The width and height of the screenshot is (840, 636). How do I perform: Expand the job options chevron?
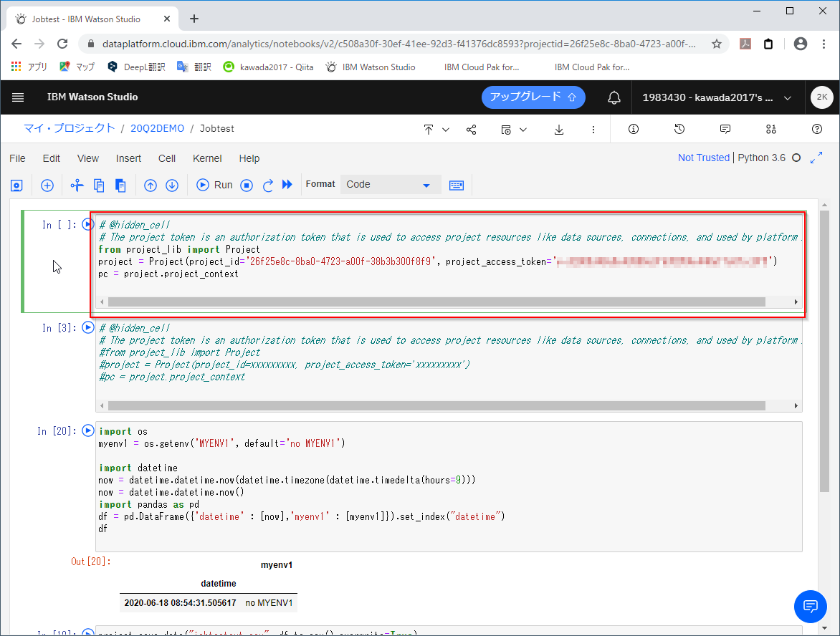523,130
